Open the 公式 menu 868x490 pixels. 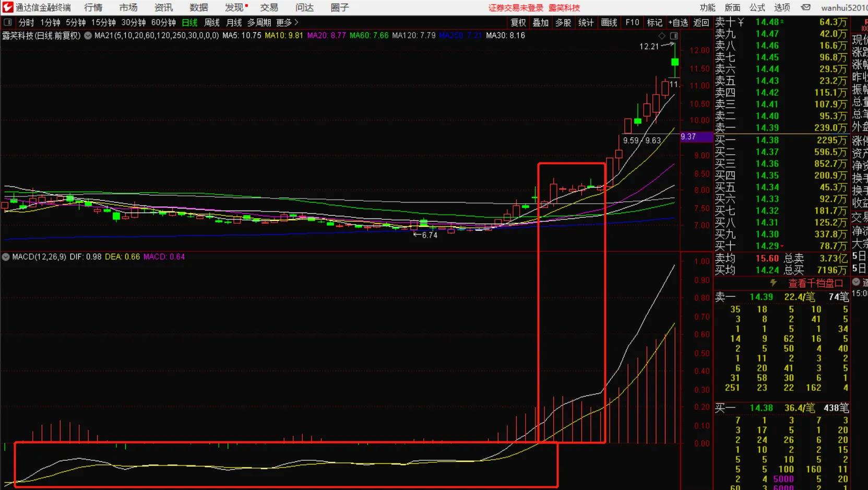757,7
